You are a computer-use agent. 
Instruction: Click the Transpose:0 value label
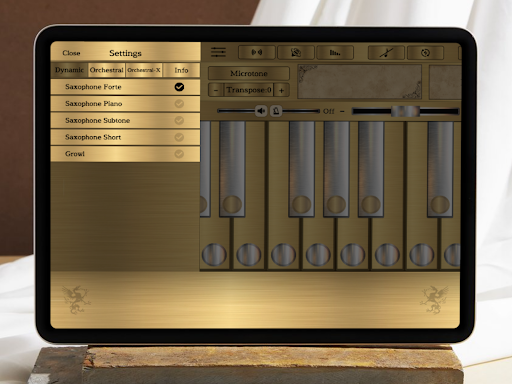249,90
